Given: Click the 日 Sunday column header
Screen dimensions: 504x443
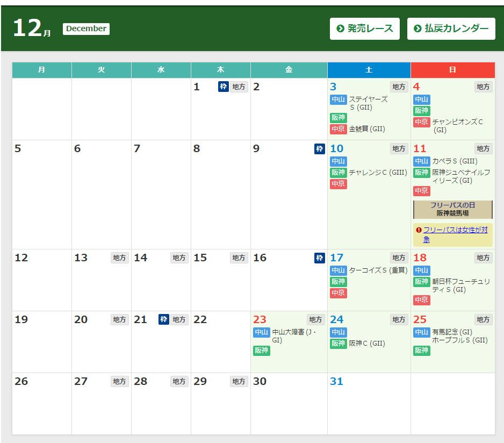Looking at the screenshot, I should click(x=452, y=70).
